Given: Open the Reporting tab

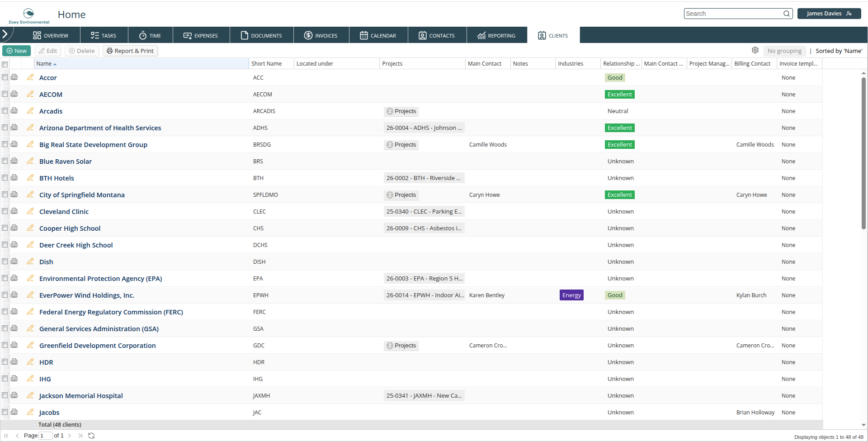Looking at the screenshot, I should (496, 35).
